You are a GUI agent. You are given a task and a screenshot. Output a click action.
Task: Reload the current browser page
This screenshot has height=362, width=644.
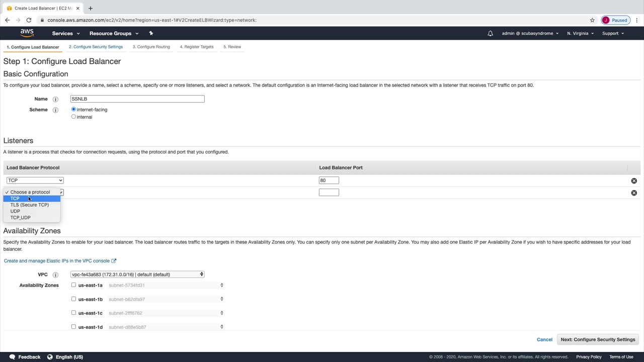29,20
